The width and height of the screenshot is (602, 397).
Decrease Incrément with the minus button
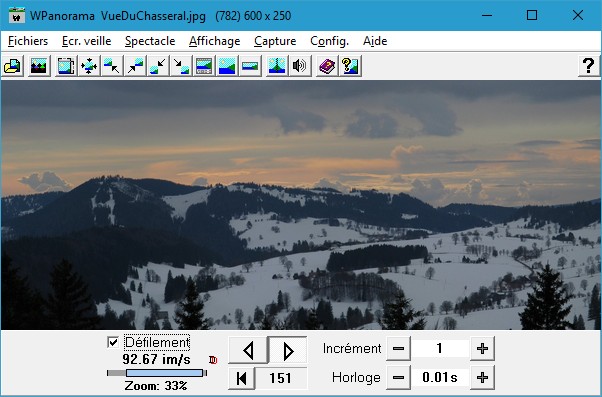399,349
